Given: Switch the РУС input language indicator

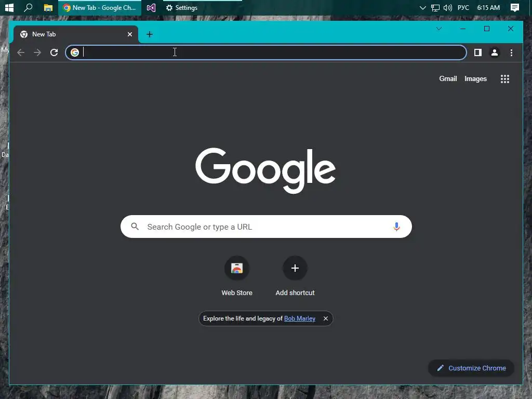Looking at the screenshot, I should click(x=463, y=7).
